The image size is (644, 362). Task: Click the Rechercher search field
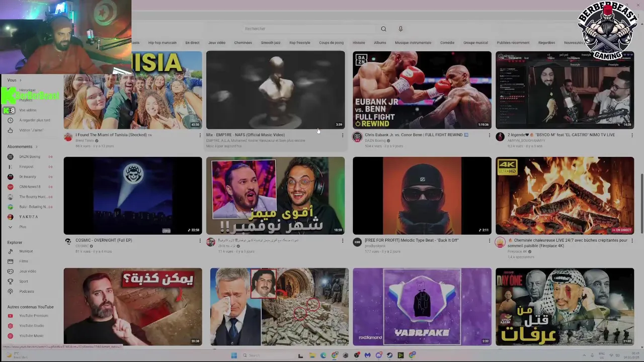[309, 29]
